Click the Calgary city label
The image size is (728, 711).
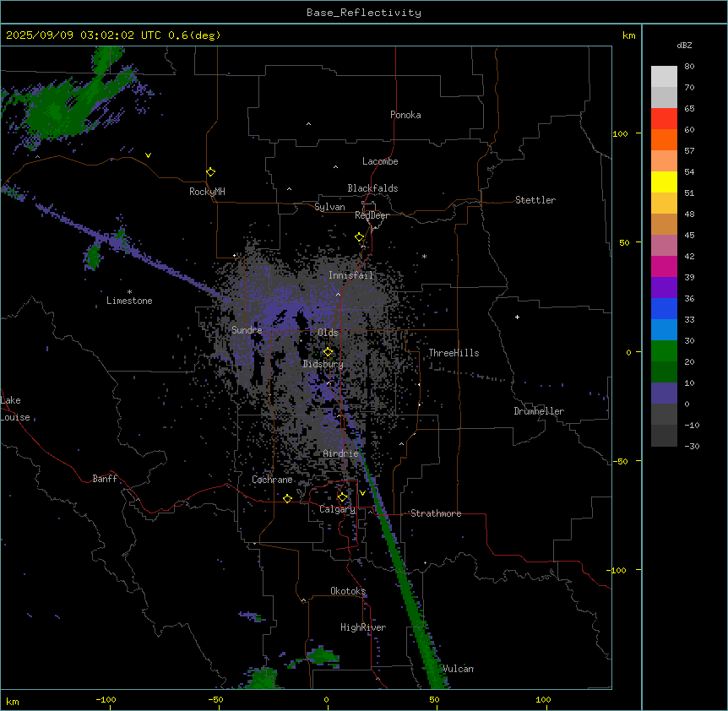[337, 509]
